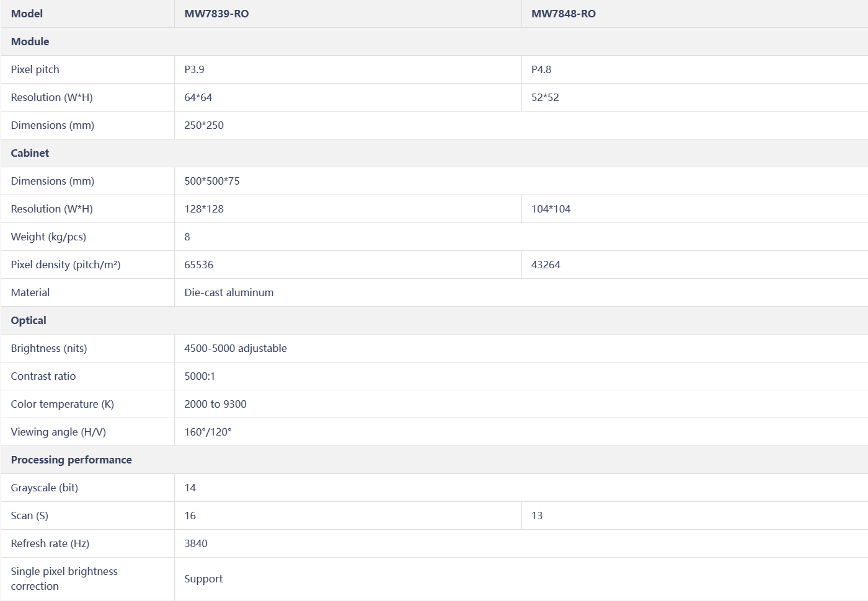Click the Processing performance section heading
This screenshot has width=868, height=601.
click(x=71, y=460)
